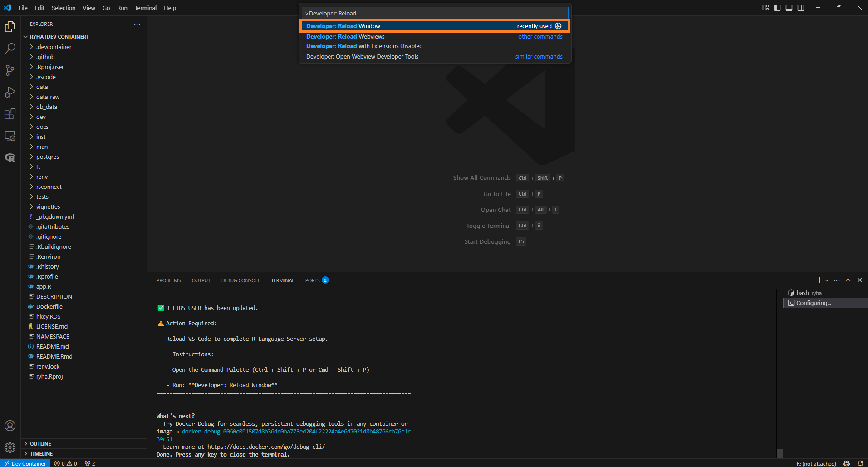Image resolution: width=868 pixels, height=467 pixels.
Task: Select Developer: Reload Webviews command
Action: tap(434, 36)
